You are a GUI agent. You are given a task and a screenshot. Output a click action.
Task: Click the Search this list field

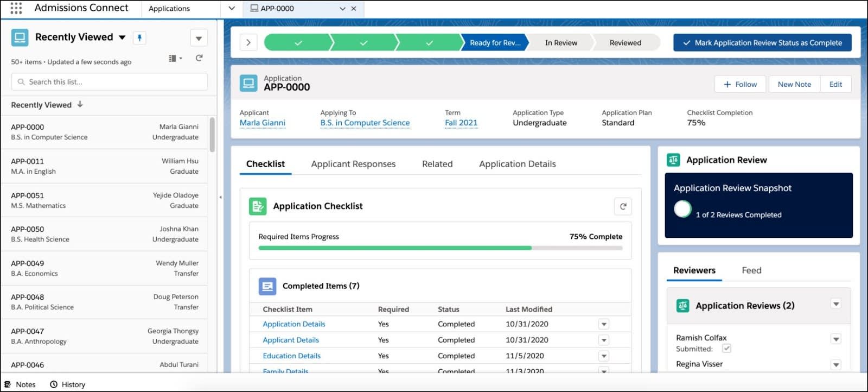pos(109,82)
